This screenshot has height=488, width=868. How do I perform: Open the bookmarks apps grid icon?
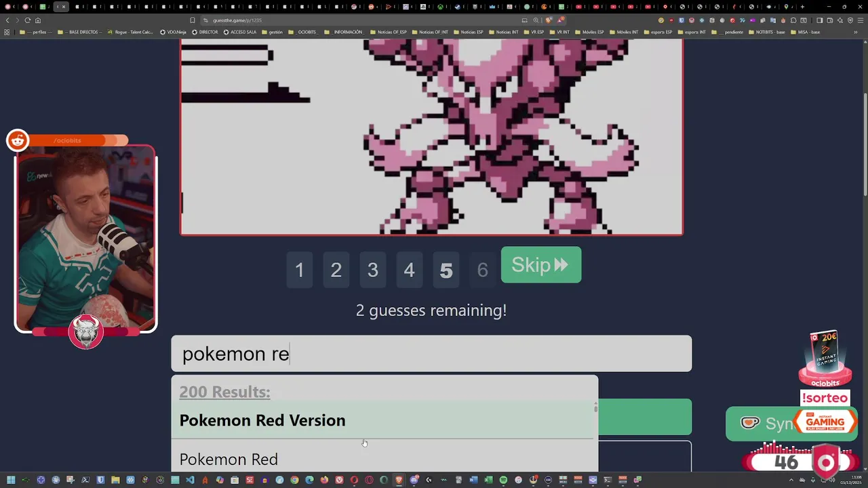[7, 32]
